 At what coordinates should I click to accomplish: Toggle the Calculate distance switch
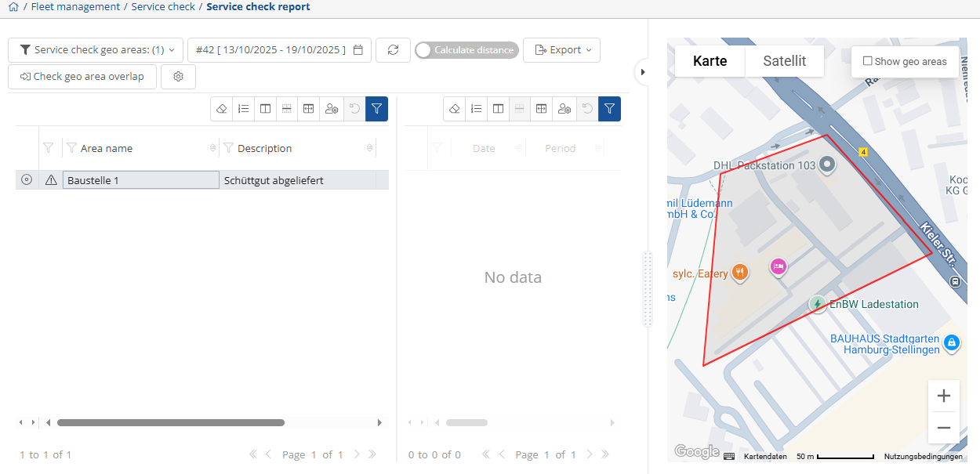point(466,50)
